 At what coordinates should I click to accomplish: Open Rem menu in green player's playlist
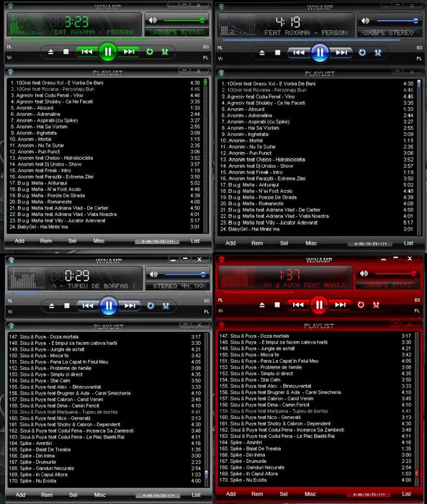point(46,240)
